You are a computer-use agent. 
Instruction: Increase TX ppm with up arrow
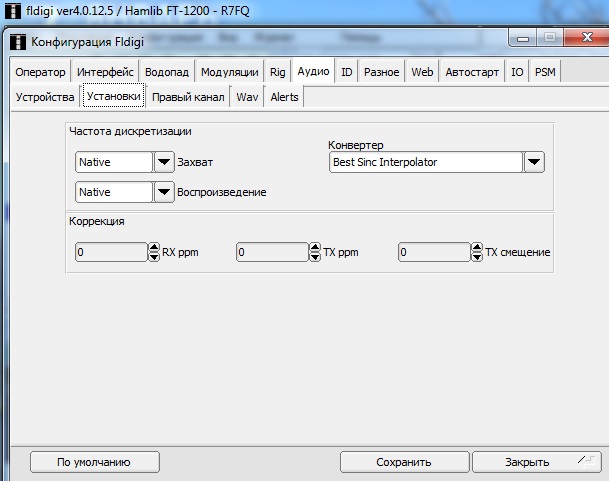coord(316,248)
